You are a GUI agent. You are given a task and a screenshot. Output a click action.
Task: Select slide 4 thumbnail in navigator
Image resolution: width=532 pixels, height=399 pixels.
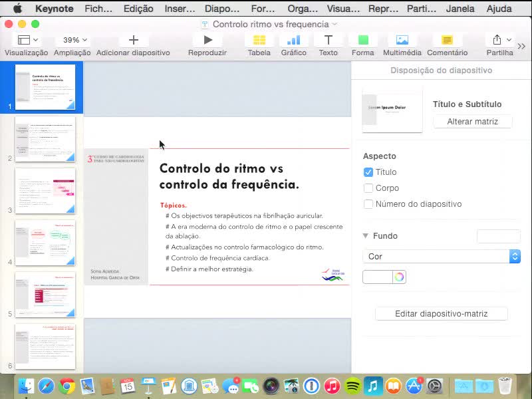click(x=45, y=243)
